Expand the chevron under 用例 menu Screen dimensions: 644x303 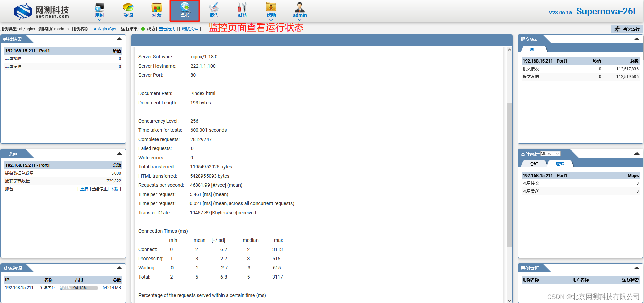(100, 20)
